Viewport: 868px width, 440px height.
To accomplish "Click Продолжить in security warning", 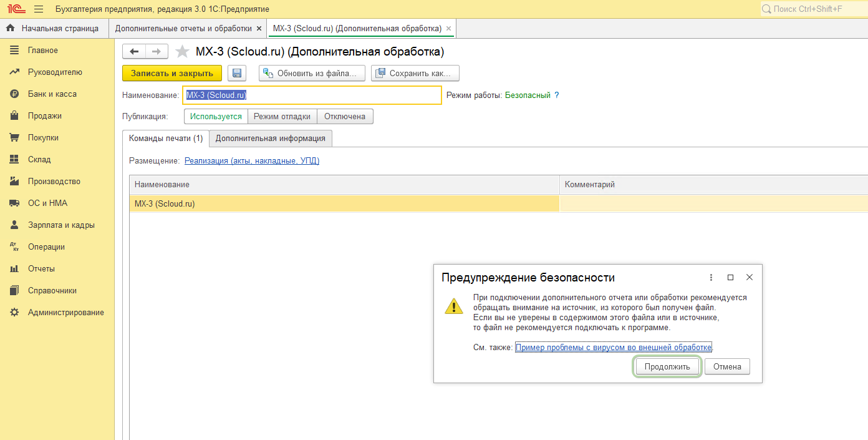I will pos(667,366).
